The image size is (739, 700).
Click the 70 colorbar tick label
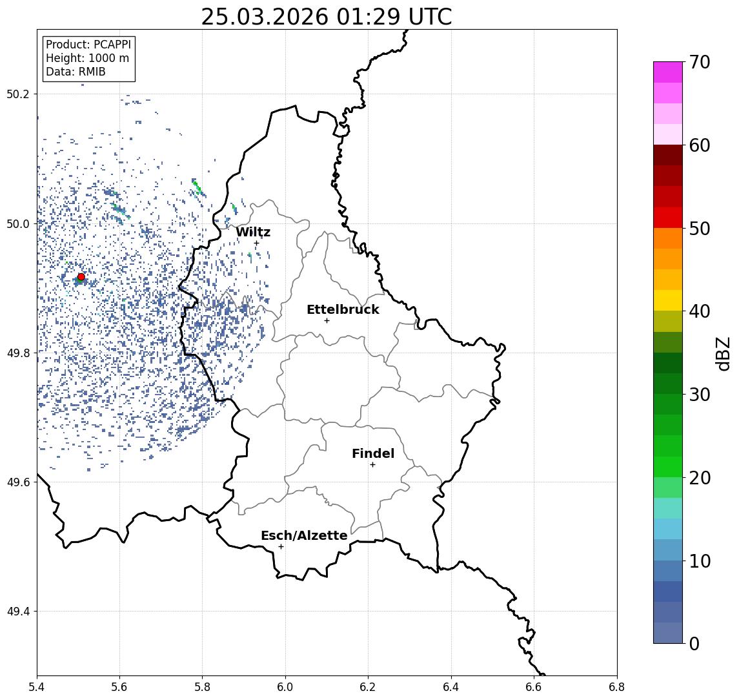699,62
